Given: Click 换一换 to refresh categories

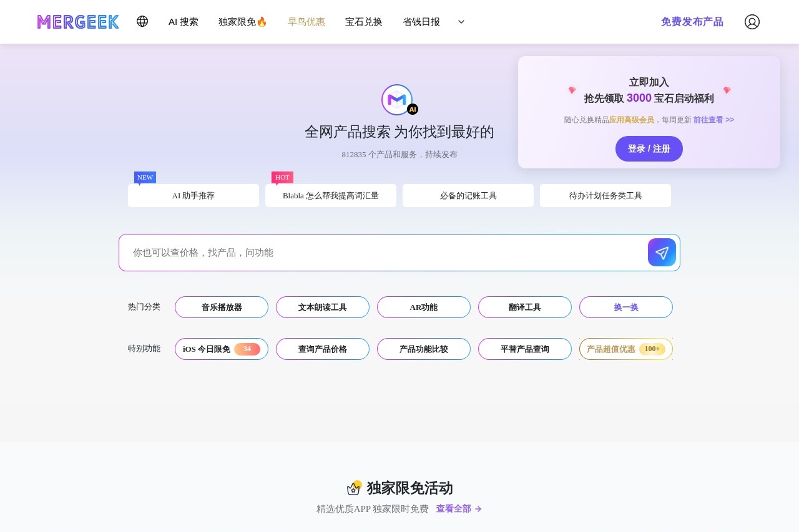Looking at the screenshot, I should click(x=625, y=307).
